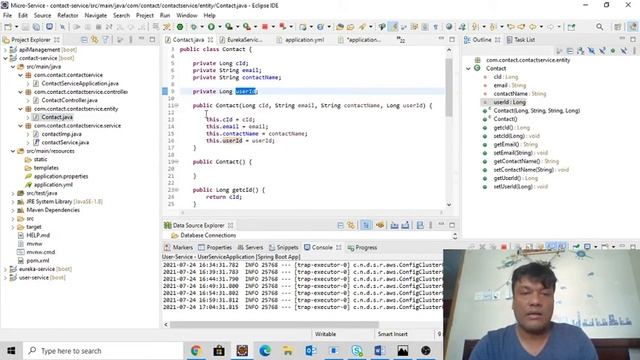Expand the src/test/java folder
This screenshot has width=640, height=360.
(13, 193)
